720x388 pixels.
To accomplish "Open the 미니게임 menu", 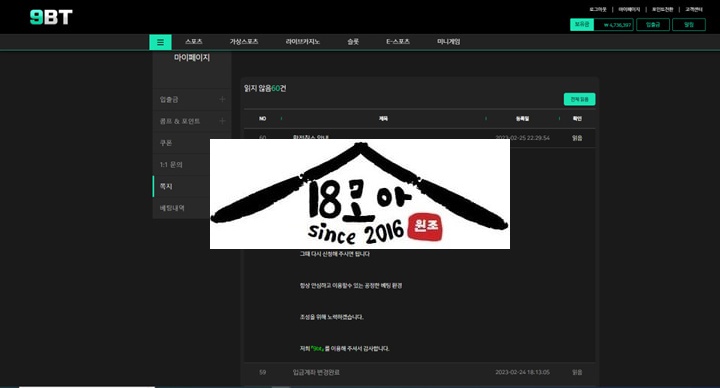I will [x=449, y=42].
